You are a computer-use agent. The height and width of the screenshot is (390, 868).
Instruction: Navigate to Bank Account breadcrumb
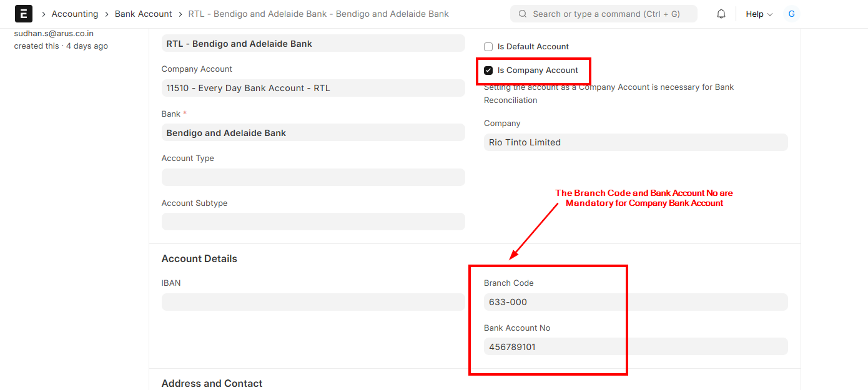point(143,14)
